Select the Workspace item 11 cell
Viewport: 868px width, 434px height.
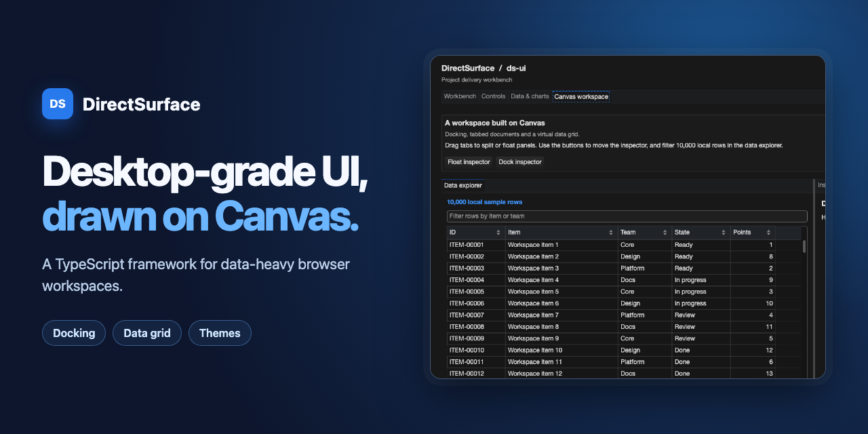[561, 362]
